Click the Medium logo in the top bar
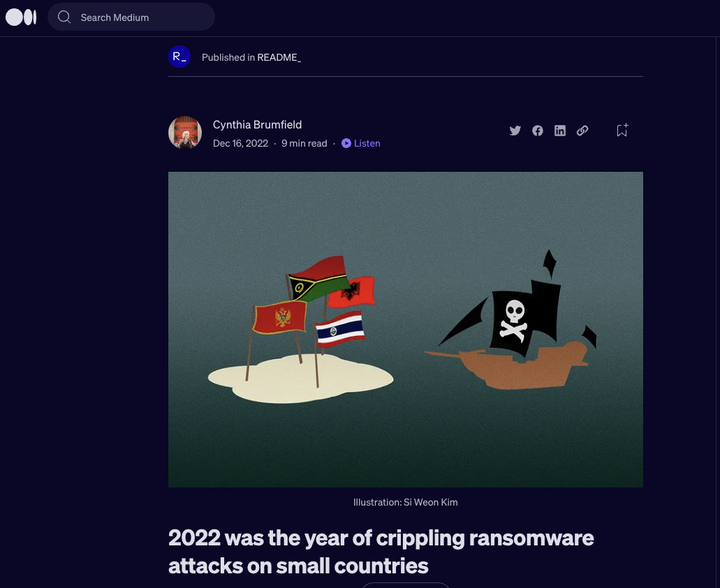720x588 pixels. pyautogui.click(x=21, y=17)
